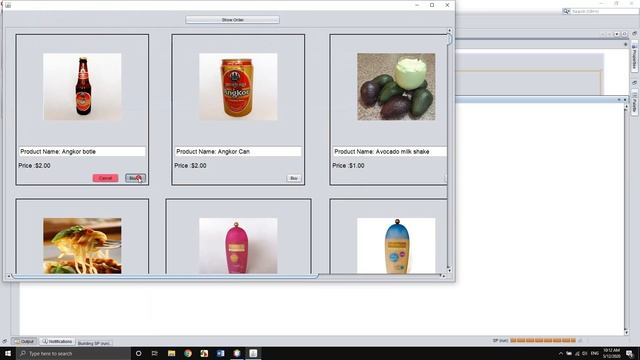Open the Palette side tab in the IDE

click(x=635, y=103)
